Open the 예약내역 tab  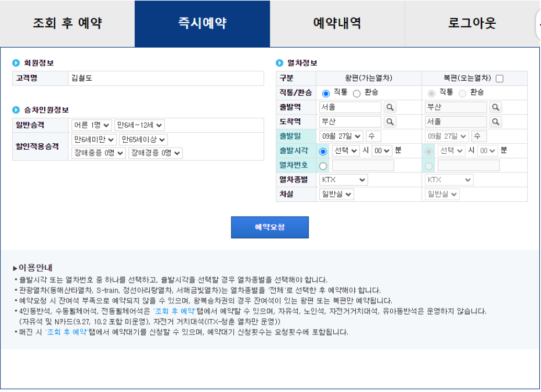point(337,23)
